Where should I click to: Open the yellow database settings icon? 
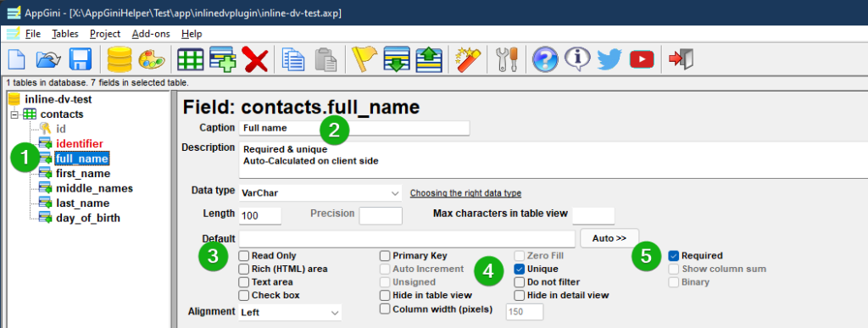click(x=120, y=58)
